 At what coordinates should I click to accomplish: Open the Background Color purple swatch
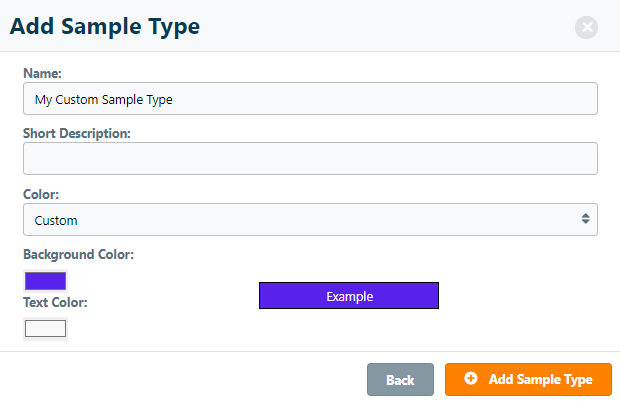45,281
